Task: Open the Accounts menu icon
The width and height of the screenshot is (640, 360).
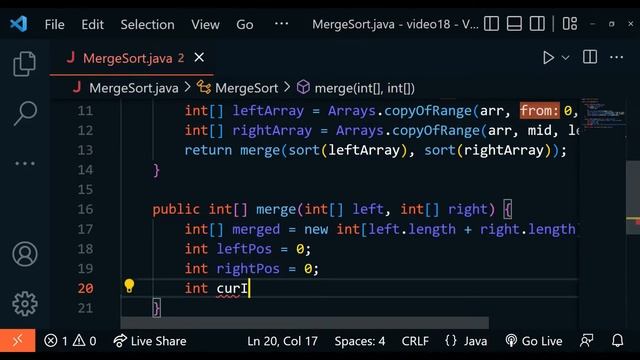Action: click(x=24, y=254)
